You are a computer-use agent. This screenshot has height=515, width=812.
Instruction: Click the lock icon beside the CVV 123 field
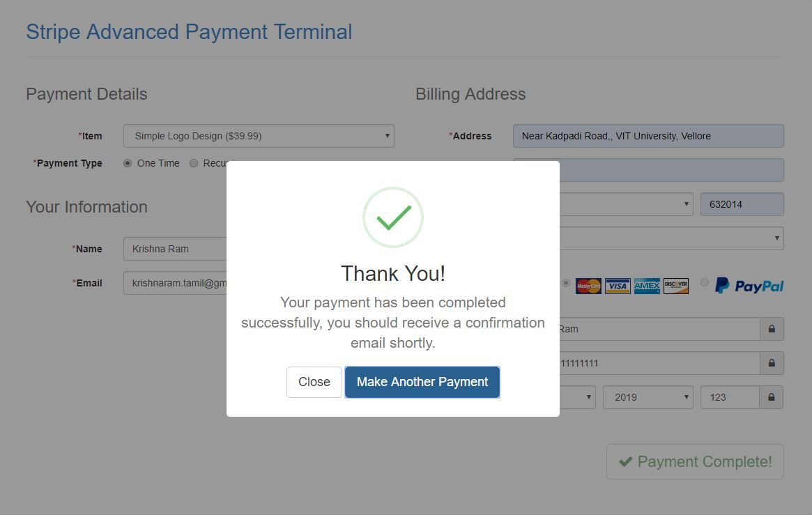(x=772, y=397)
